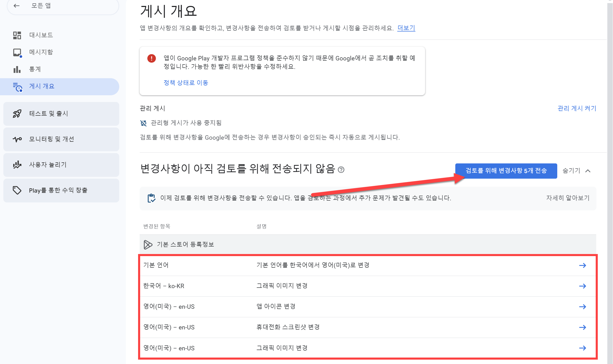Image resolution: width=613 pixels, height=364 pixels.
Task: Expand the 사용자 늘리기 menu section
Action: click(x=61, y=165)
